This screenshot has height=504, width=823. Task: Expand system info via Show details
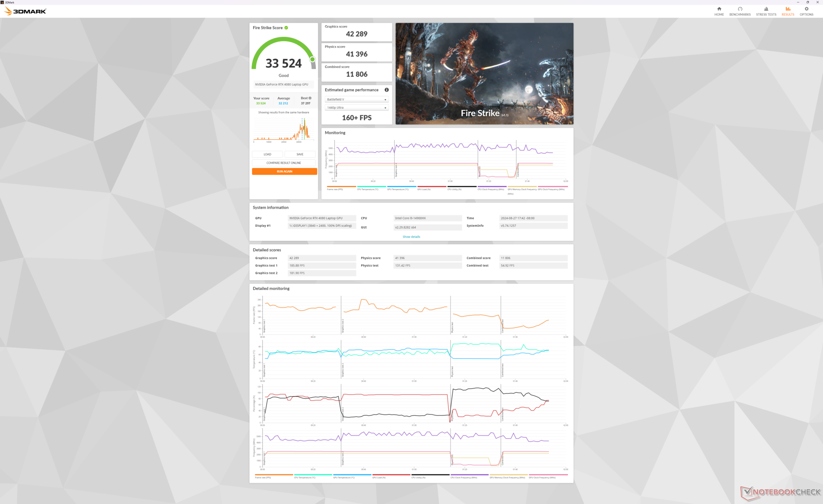click(x=411, y=237)
